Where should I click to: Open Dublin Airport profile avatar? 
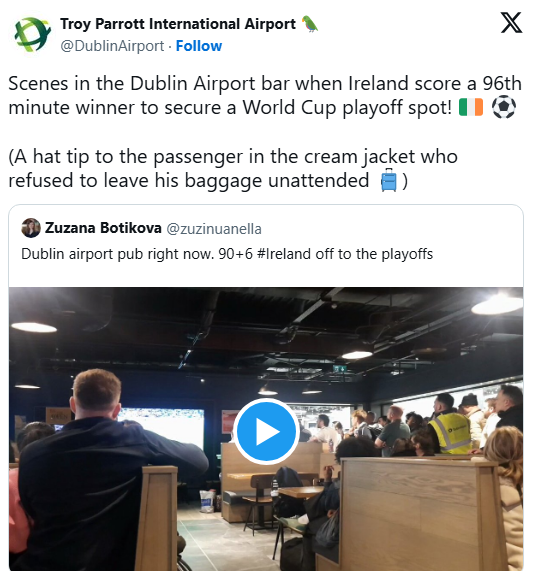click(x=32, y=34)
